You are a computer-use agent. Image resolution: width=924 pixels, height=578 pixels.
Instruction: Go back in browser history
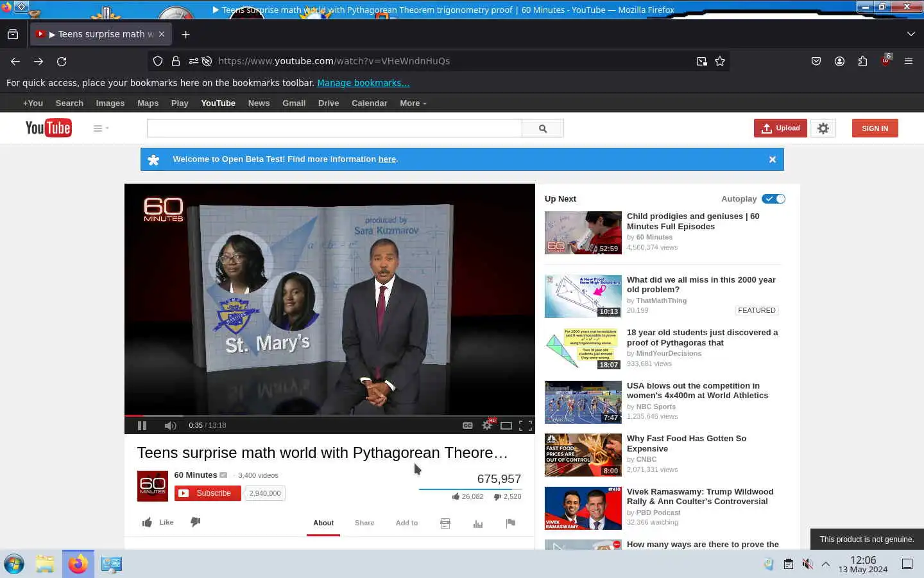coord(15,61)
